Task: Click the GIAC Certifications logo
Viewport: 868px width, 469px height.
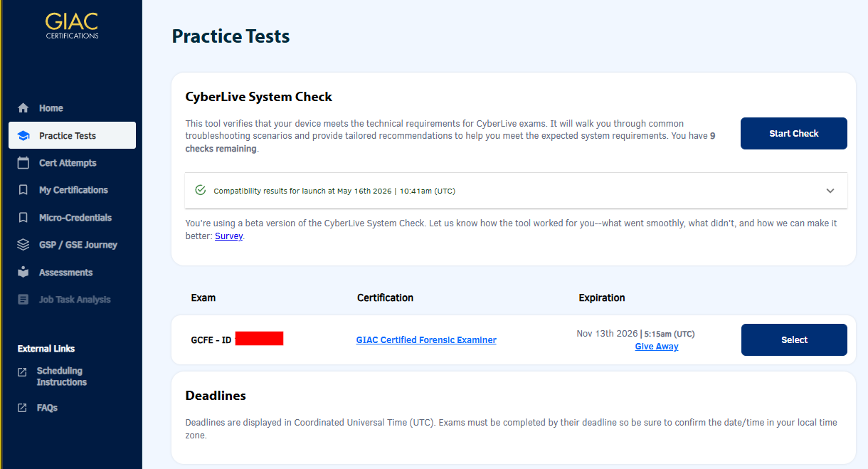Action: click(x=72, y=26)
